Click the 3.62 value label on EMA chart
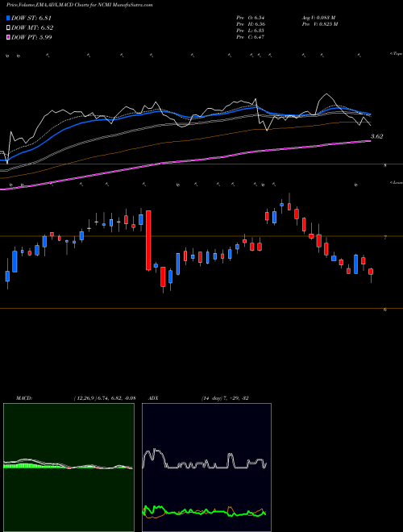This screenshot has width=403, height=532. (377, 136)
